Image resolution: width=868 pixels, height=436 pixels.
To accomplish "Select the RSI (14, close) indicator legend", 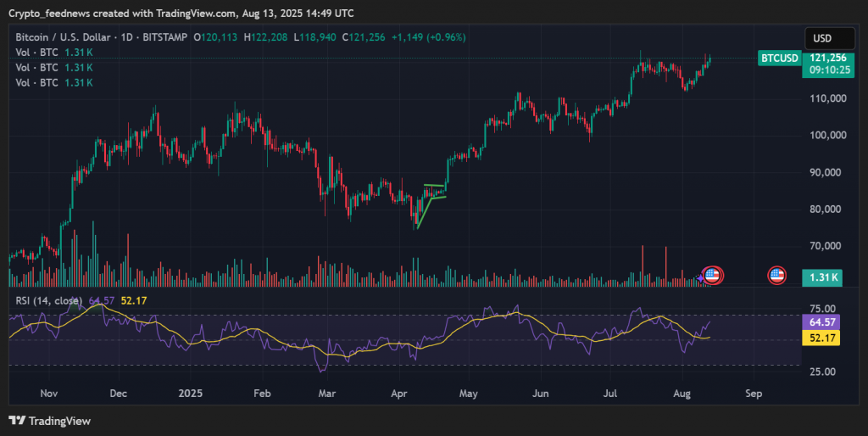I will pos(47,300).
